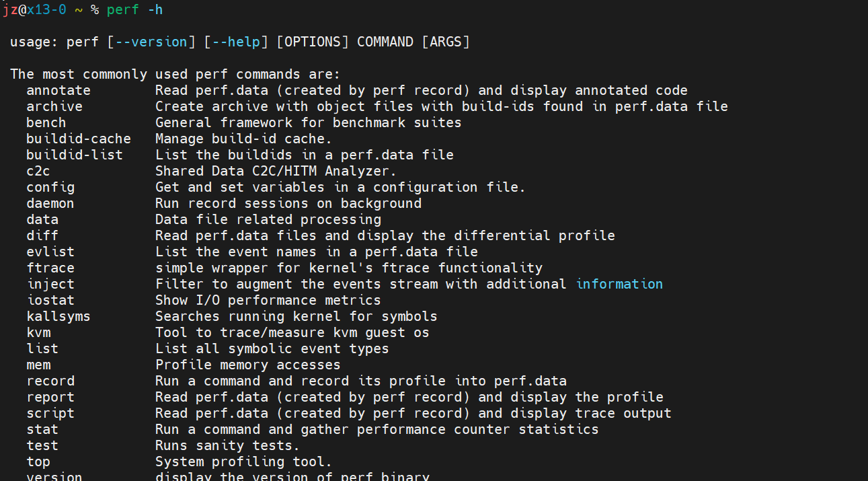Click the 'evlist' command name
Screen dimensions: 868x481
(50, 252)
